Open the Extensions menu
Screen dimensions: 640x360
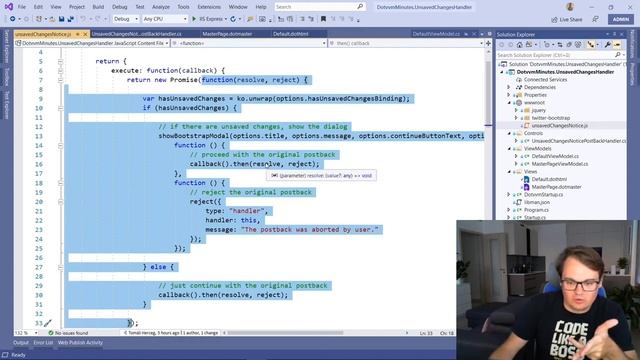tap(209, 7)
